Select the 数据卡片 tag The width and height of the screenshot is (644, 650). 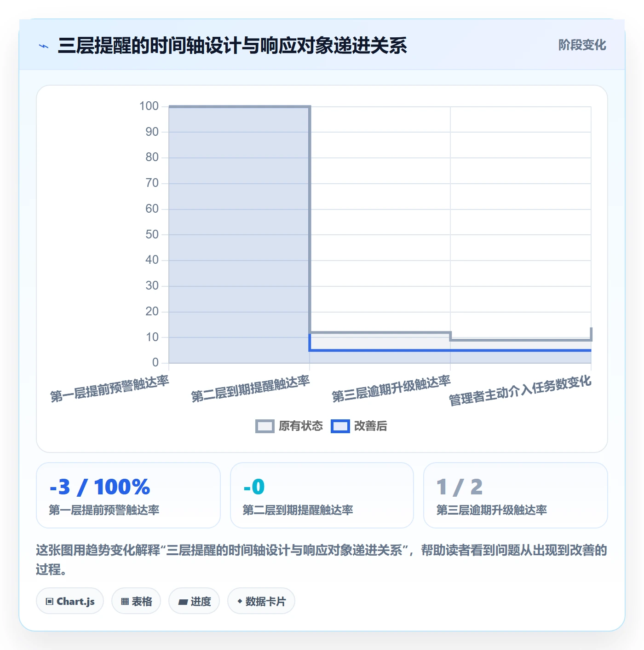tap(261, 601)
